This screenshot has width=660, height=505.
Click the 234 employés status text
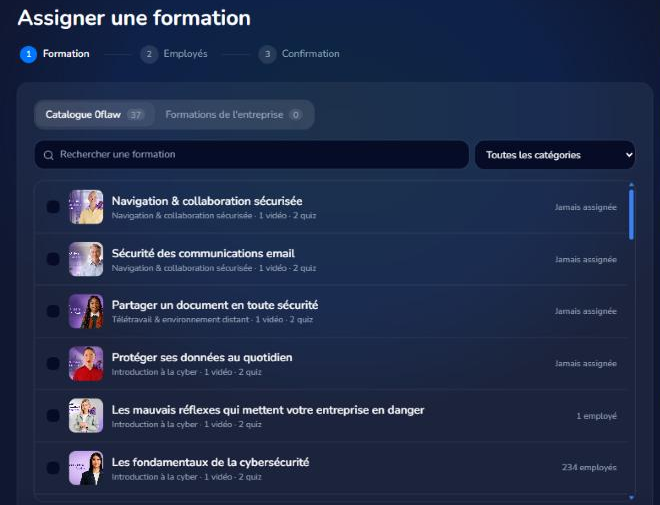589,468
